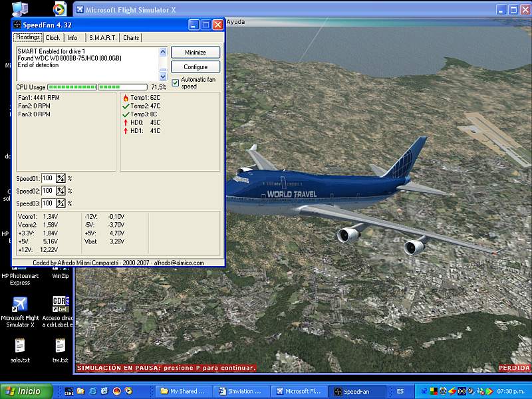Switch to the Clock tab
Image resolution: width=532 pixels, height=399 pixels.
coord(53,38)
